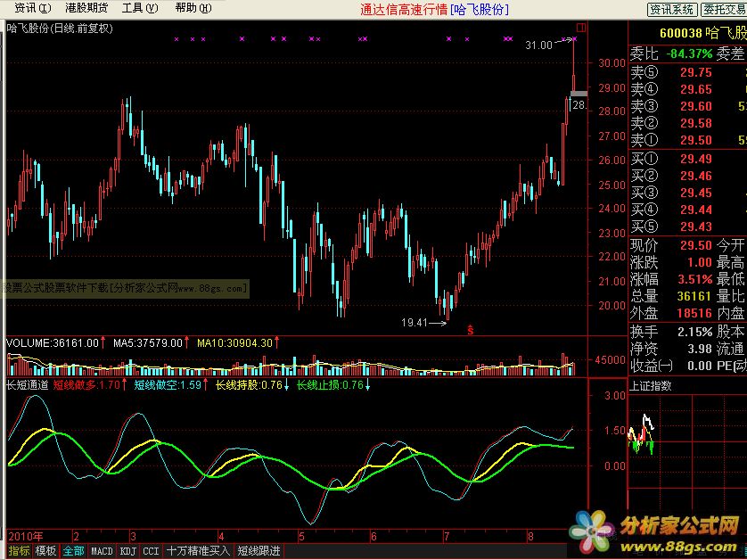Viewport: 747px width, 560px height.
Task: Click the 换手 value 2.15%
Action: point(695,332)
